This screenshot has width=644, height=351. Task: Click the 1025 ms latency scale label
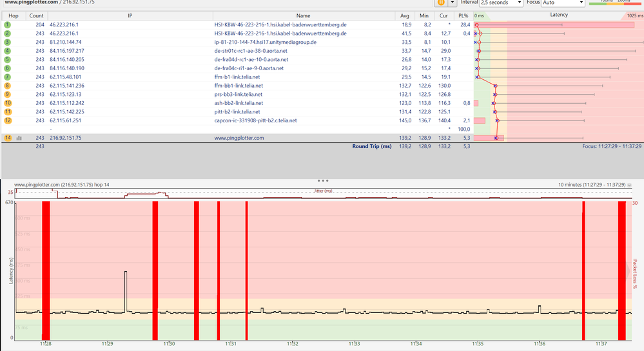(635, 15)
